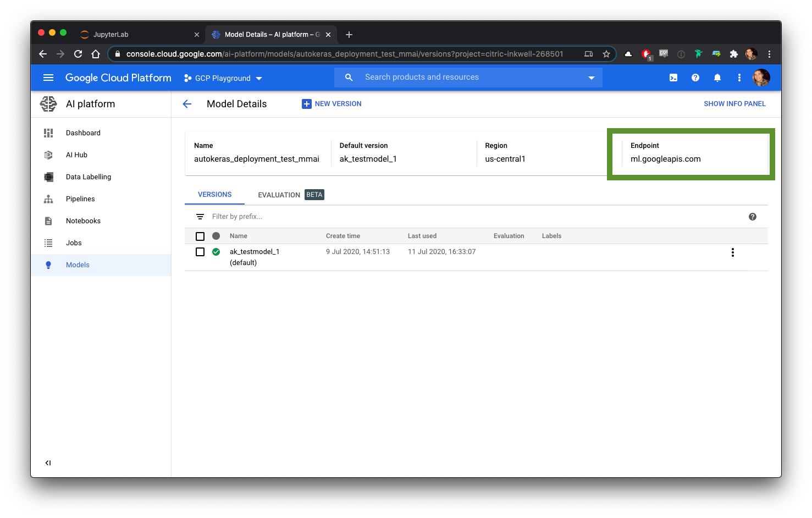812x518 pixels.
Task: Sort table by Name column
Action: point(239,236)
